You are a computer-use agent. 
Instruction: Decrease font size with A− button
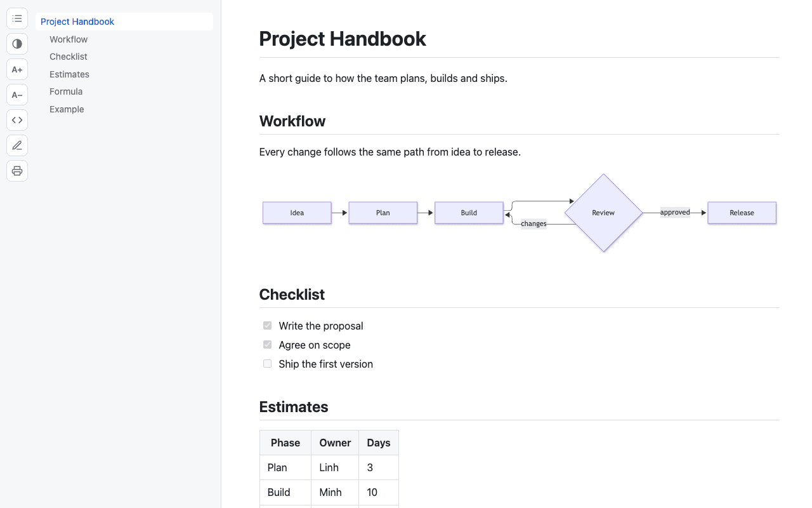(17, 95)
